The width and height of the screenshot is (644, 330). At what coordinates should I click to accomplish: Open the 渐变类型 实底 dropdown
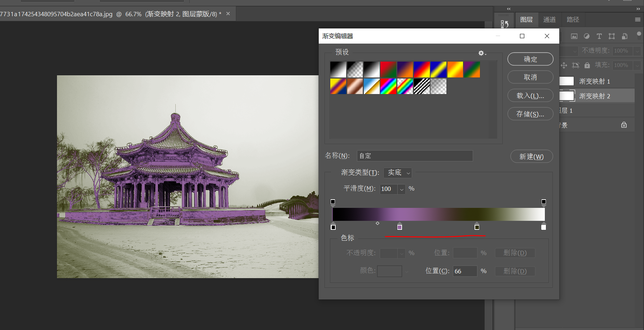(397, 173)
